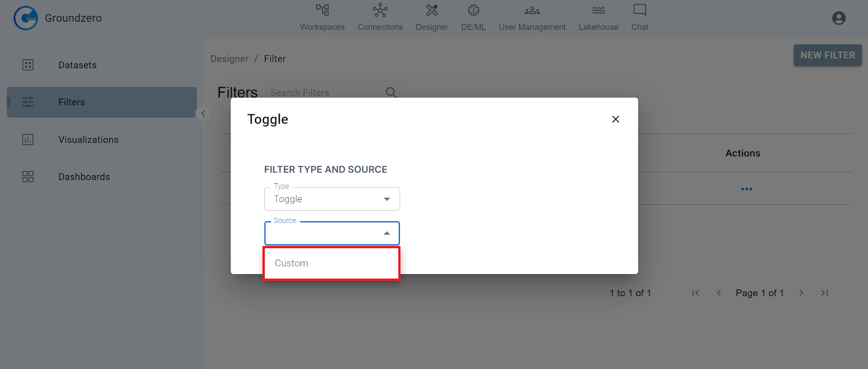The width and height of the screenshot is (868, 369).
Task: Open the three-dot Actions menu in row
Action: (746, 189)
